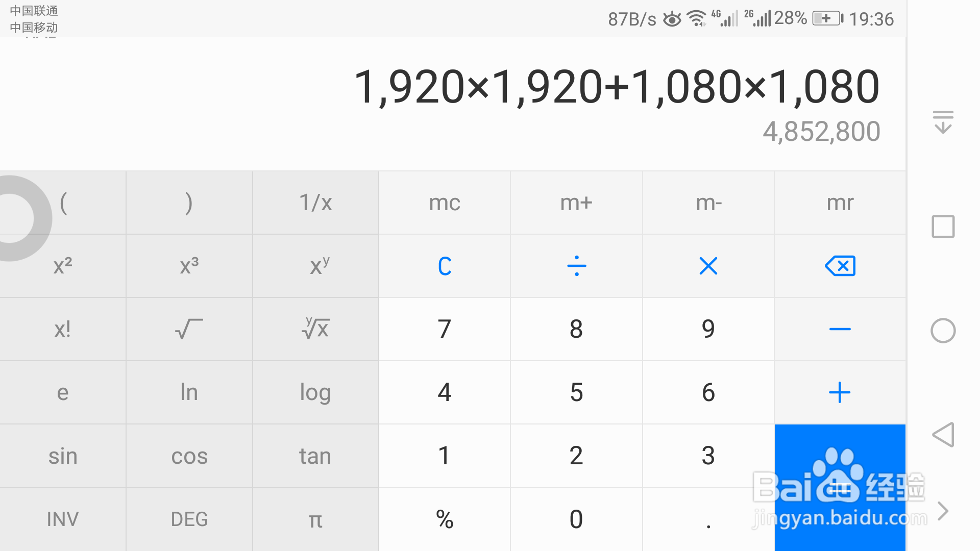Expand the side chevron arrow
The width and height of the screenshot is (980, 551).
coord(943,511)
